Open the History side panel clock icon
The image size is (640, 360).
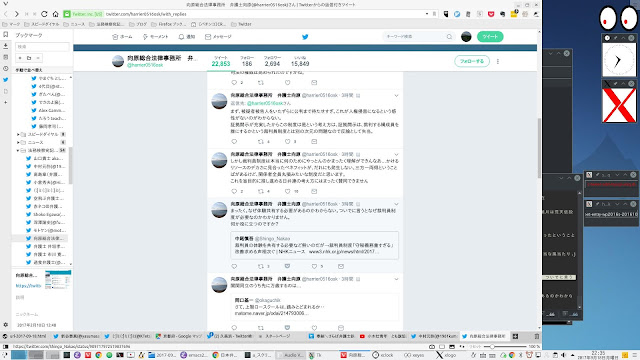pos(6,69)
